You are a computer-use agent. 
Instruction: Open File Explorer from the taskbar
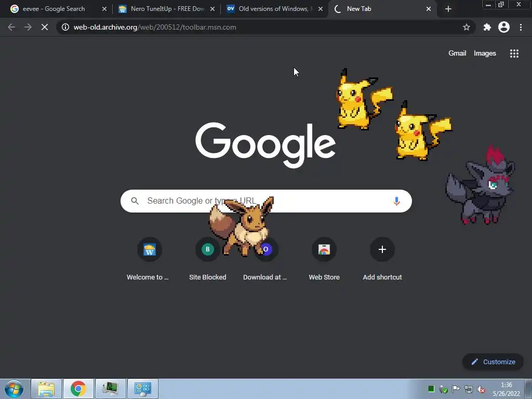46,389
